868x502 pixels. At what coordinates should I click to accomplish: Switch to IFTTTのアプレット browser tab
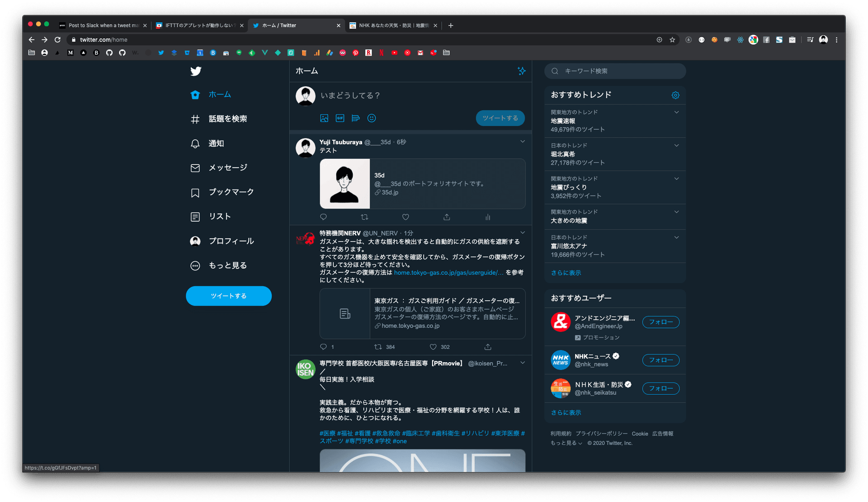coord(199,25)
